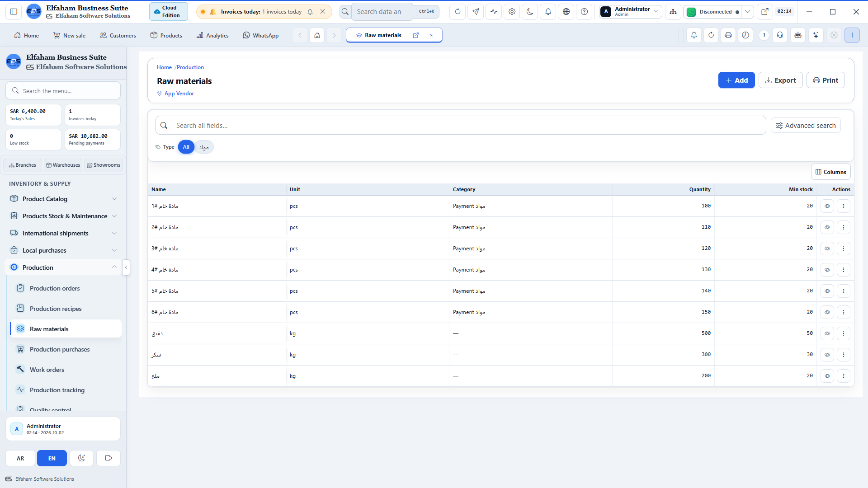
Task: Expand Local purchases section
Action: point(63,250)
